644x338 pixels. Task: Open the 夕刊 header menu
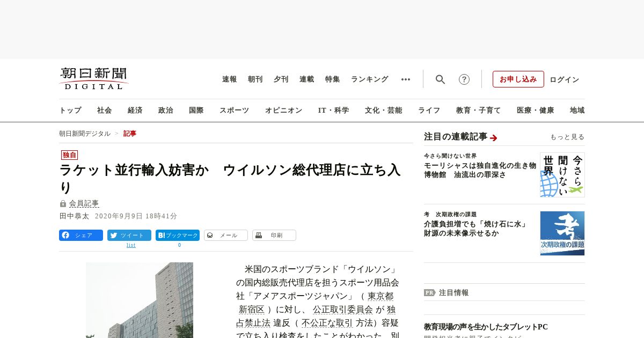tap(281, 79)
